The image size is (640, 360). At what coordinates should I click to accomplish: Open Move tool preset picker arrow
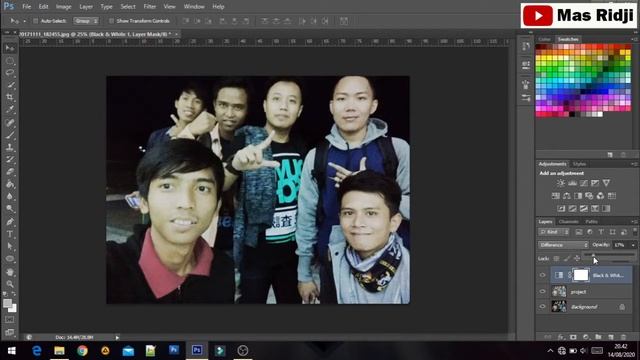click(24, 21)
